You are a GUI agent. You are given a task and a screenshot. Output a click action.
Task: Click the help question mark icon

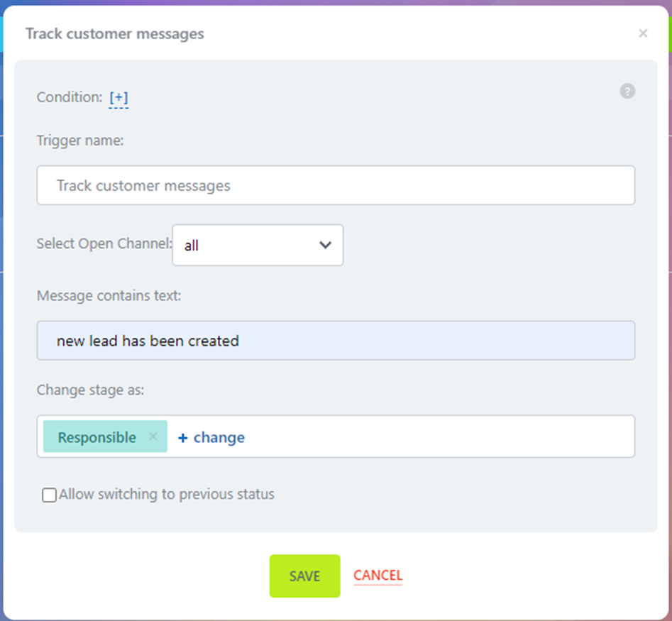click(x=627, y=91)
